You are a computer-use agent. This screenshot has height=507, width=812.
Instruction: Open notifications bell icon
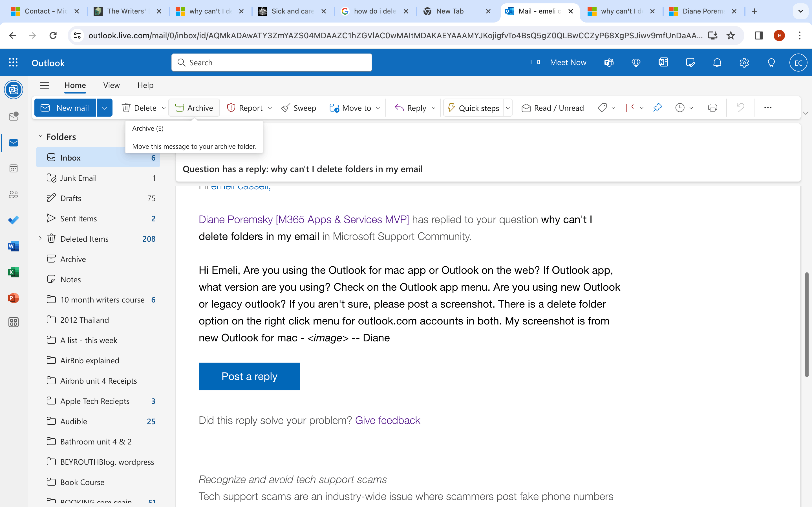(x=717, y=63)
